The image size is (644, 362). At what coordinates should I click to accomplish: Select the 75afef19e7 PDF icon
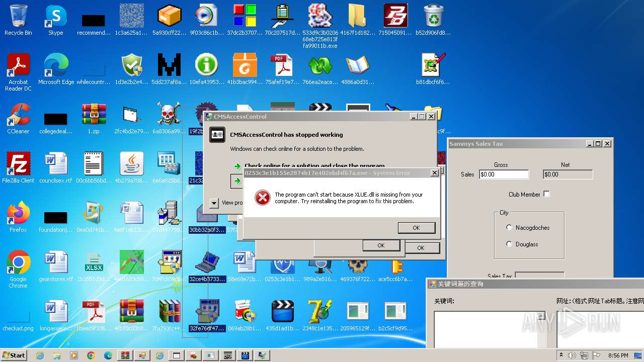point(282,69)
